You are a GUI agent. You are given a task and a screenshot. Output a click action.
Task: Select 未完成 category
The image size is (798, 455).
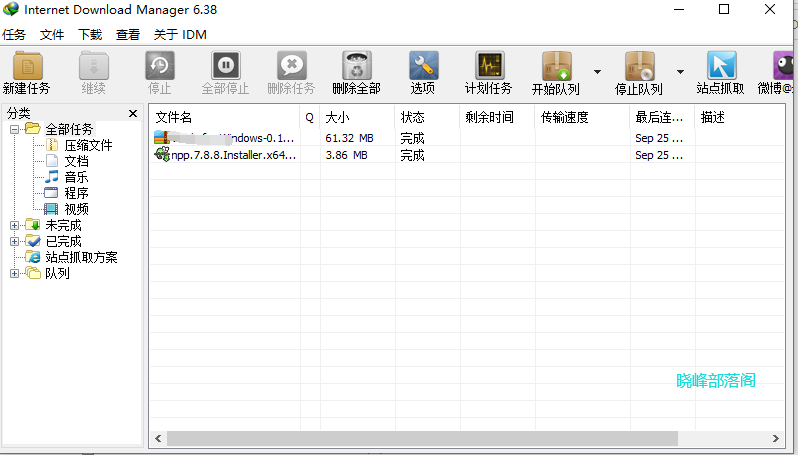click(64, 225)
